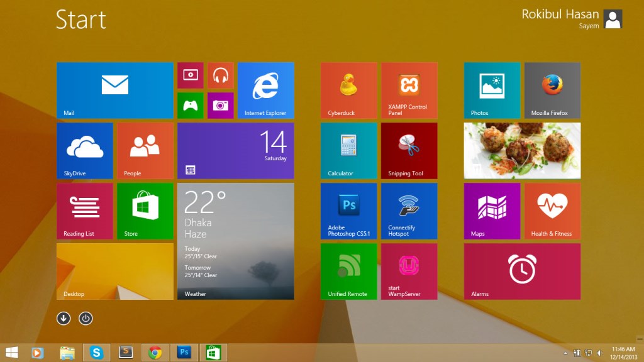Open Skype from the taskbar

(96, 352)
